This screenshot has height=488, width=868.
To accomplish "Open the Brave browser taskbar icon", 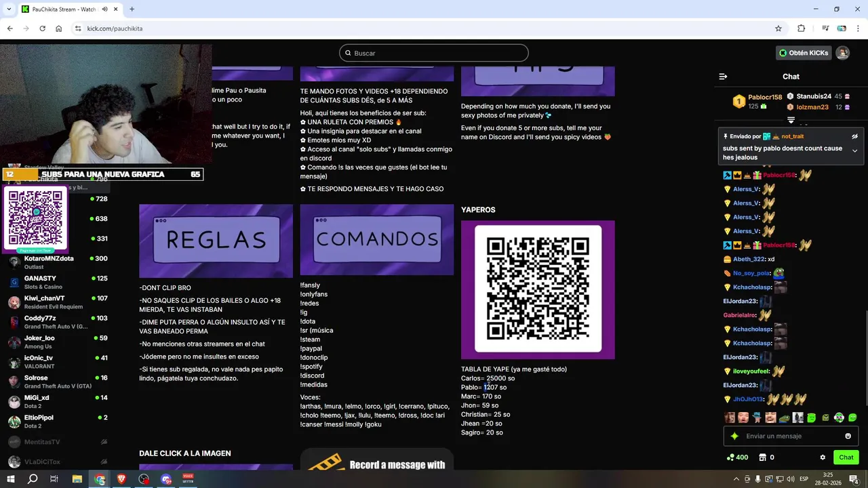I will (122, 479).
